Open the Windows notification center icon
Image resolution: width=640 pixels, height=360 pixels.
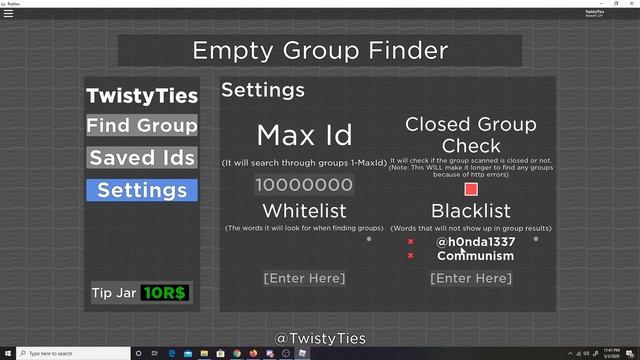tap(630, 353)
